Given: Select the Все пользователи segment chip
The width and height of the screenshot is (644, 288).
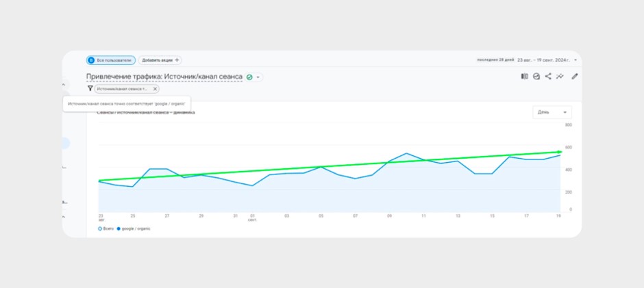Looking at the screenshot, I should 111,60.
